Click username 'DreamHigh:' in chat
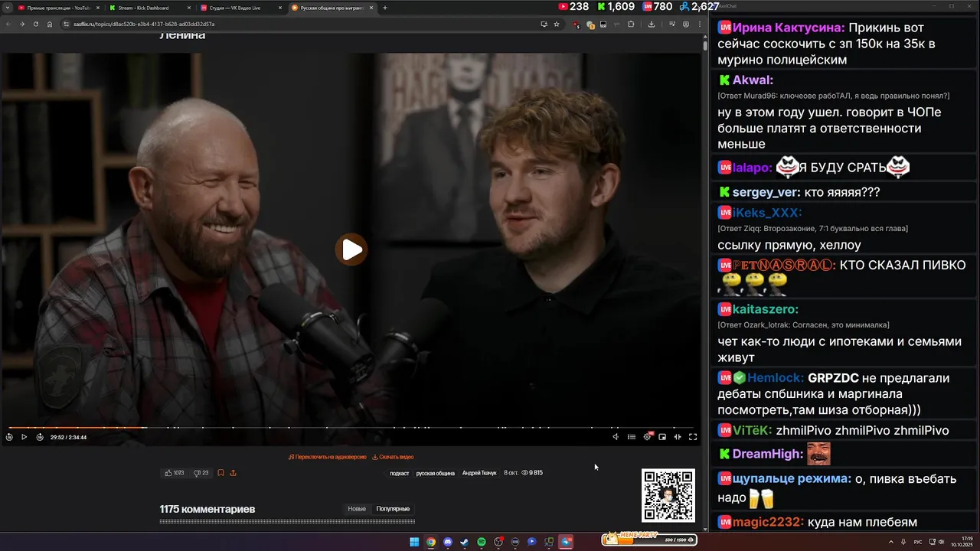The height and width of the screenshot is (551, 980). [768, 454]
